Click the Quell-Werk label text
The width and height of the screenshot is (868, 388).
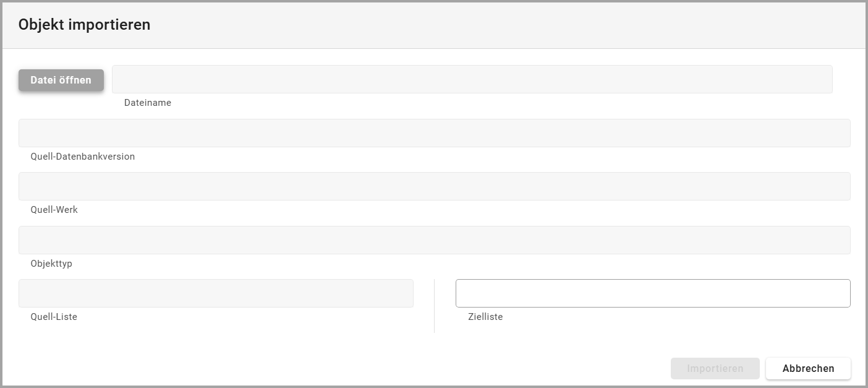[x=54, y=210]
